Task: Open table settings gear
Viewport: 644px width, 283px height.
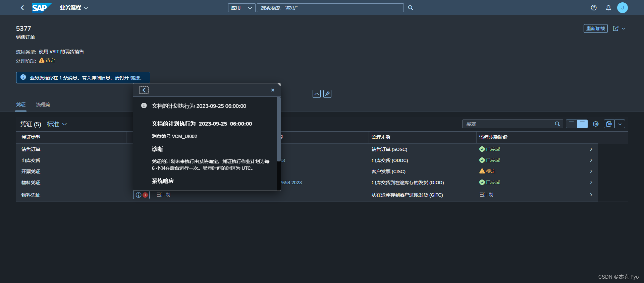Action: click(596, 124)
